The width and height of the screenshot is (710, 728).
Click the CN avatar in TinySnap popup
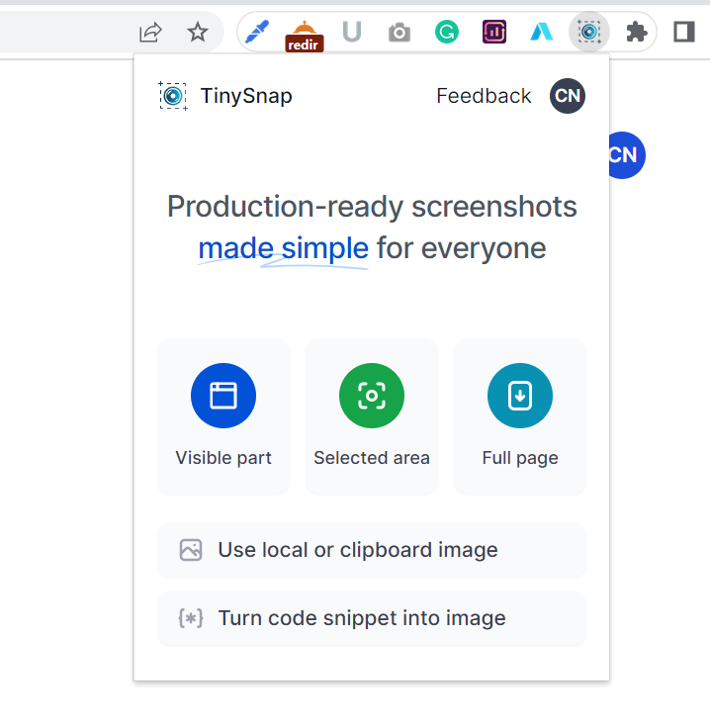click(x=568, y=96)
